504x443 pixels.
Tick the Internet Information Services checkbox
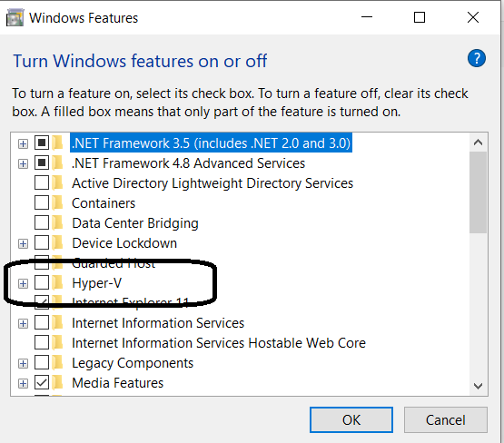pyautogui.click(x=42, y=322)
